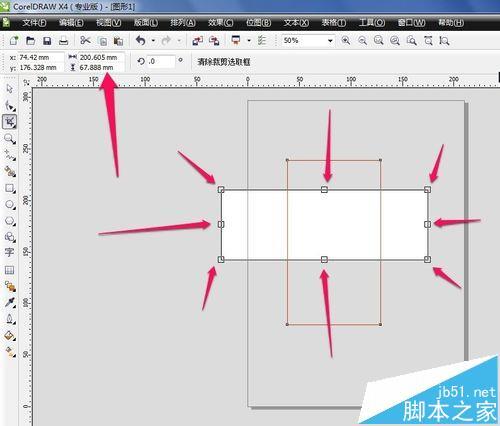Select the Eyedropper tool
Screen dimensions: 500x426
click(x=9, y=302)
